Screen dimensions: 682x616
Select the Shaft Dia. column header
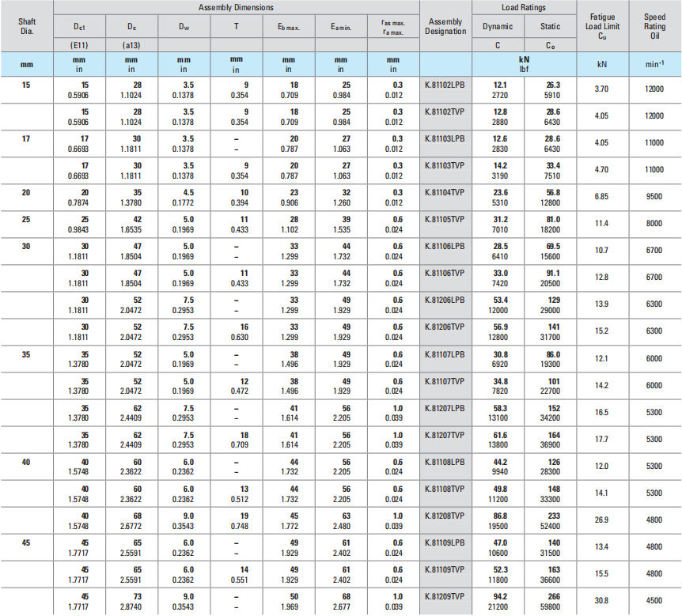[26, 25]
